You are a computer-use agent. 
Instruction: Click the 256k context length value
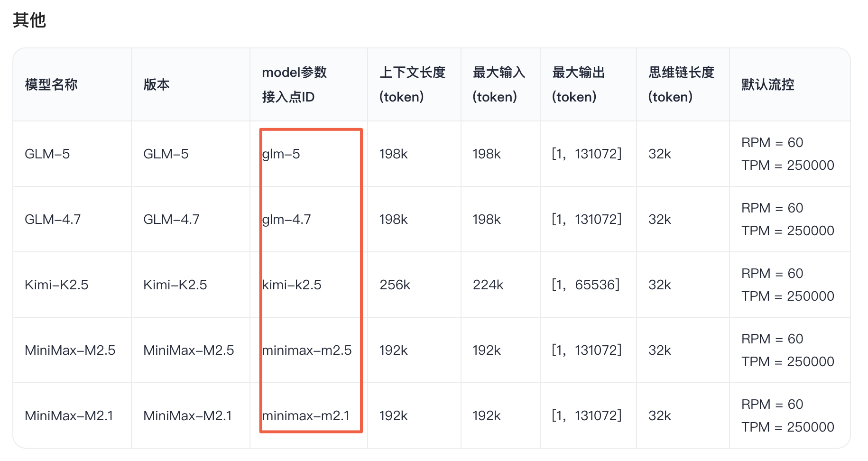[395, 285]
